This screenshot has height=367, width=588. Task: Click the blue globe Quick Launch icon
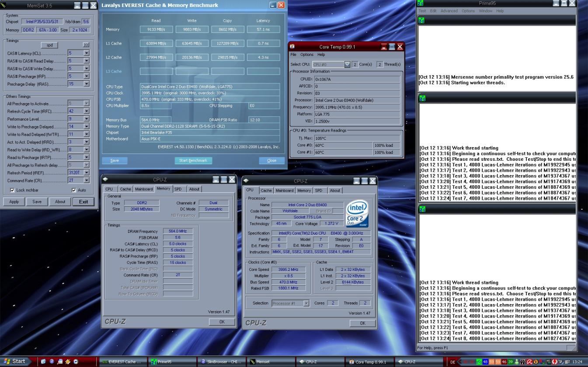tap(52, 361)
